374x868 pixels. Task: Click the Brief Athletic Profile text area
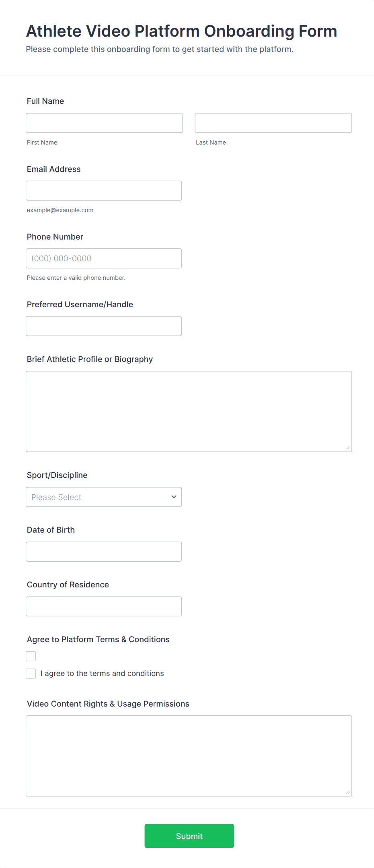point(189,411)
